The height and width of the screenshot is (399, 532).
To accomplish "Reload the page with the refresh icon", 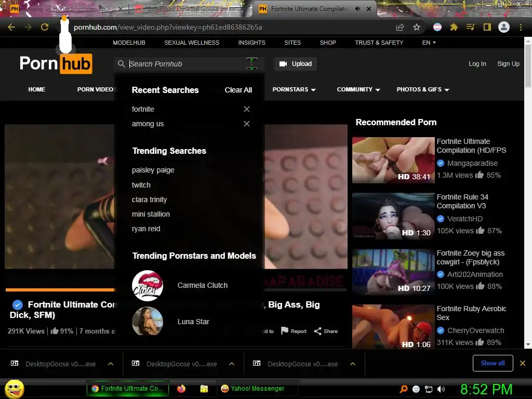I will point(45,27).
